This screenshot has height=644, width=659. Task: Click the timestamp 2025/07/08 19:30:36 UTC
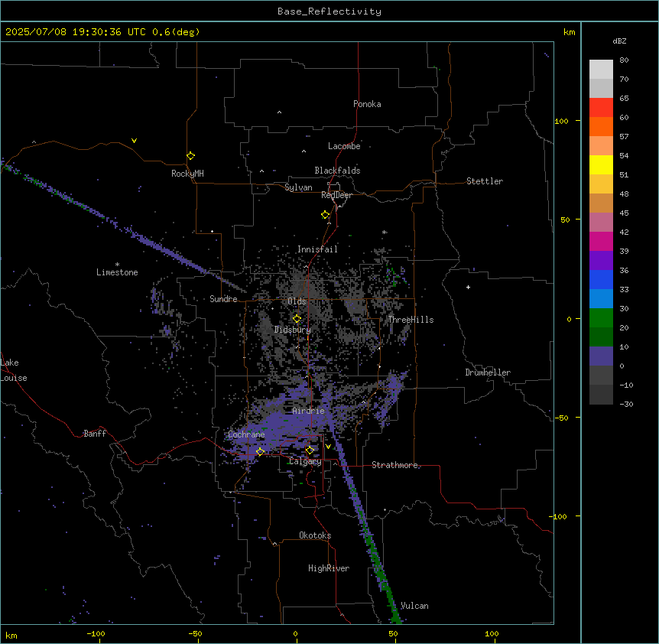tap(76, 32)
